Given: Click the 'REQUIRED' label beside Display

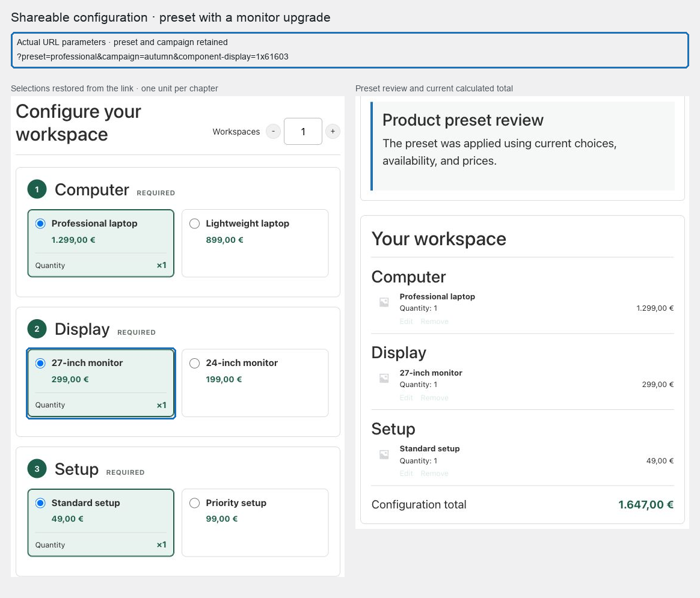Looking at the screenshot, I should pyautogui.click(x=137, y=332).
